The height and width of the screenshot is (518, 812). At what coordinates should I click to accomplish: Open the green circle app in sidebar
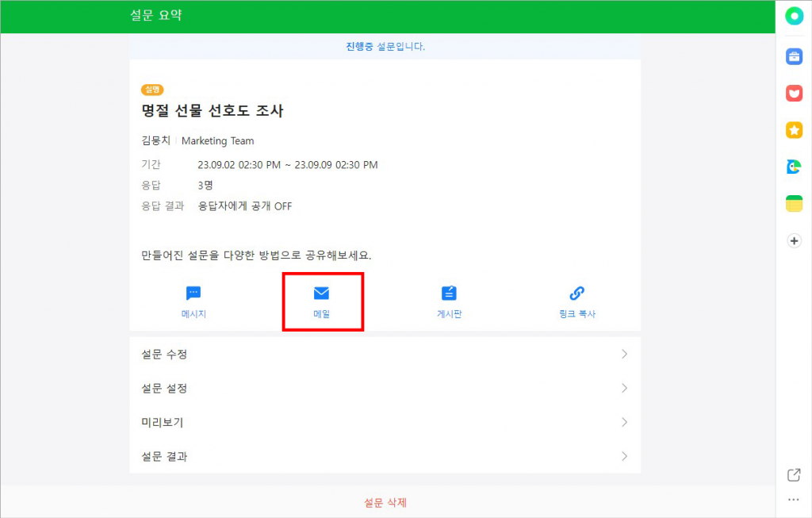tap(794, 16)
